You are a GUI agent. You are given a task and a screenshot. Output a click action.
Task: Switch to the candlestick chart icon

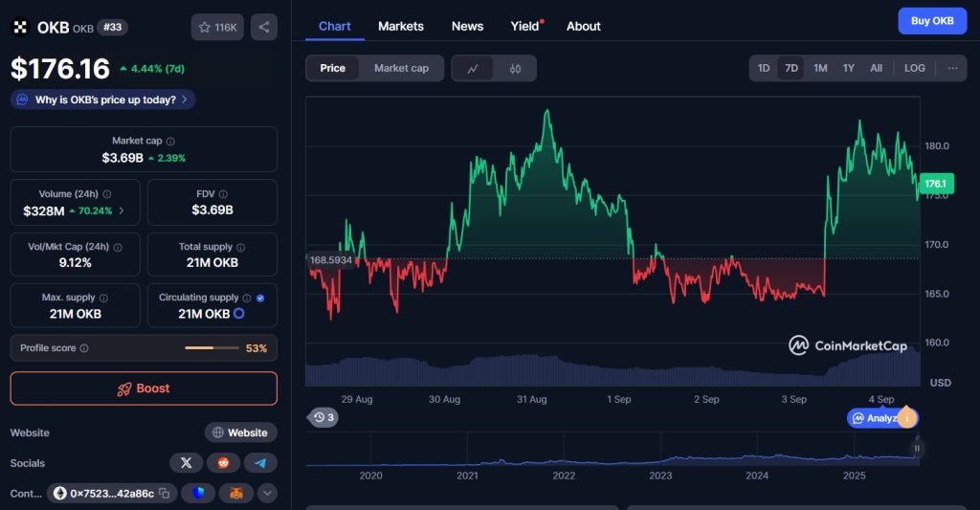(x=515, y=68)
